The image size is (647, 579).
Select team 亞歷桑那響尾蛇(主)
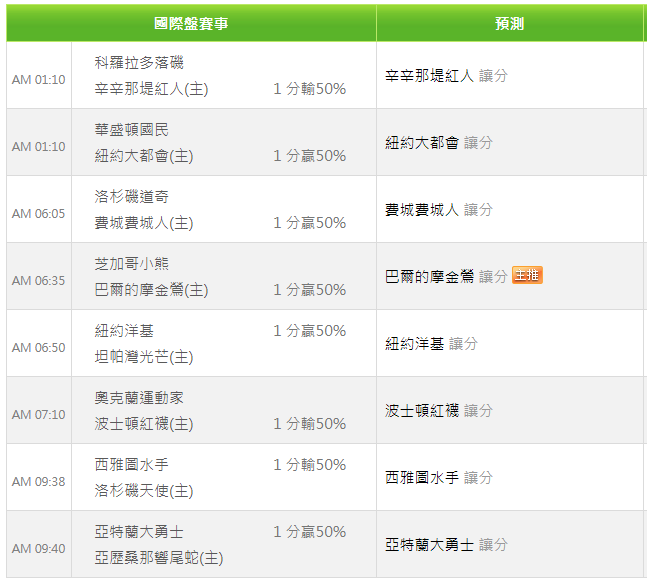[158, 558]
